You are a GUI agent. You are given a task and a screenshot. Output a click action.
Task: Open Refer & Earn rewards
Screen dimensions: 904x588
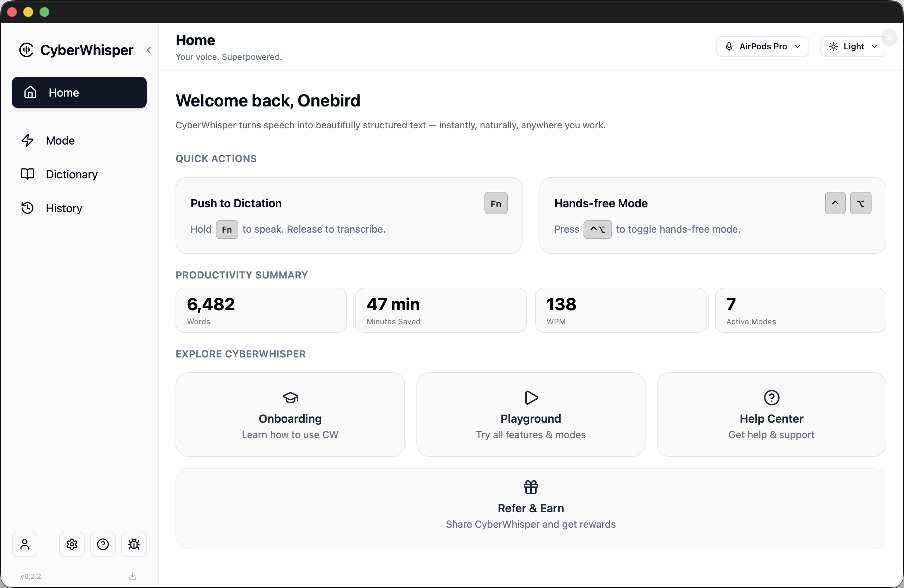tap(530, 508)
